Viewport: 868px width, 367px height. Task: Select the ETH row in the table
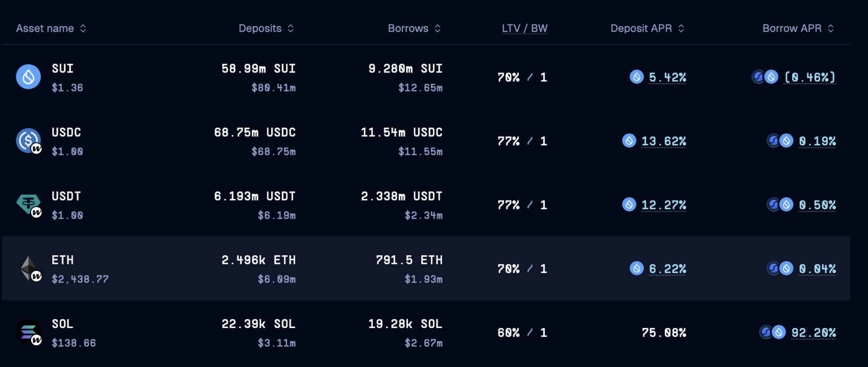click(426, 268)
